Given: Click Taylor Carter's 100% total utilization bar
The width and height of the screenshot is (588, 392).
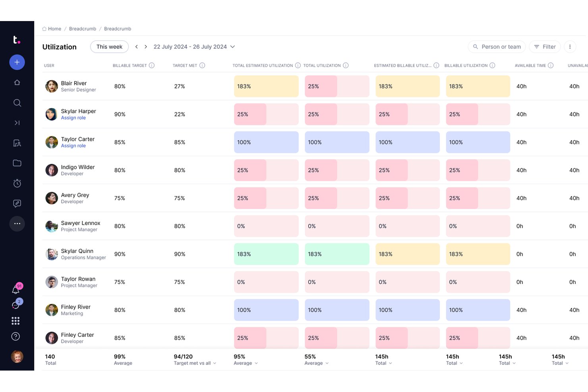Looking at the screenshot, I should tap(337, 142).
